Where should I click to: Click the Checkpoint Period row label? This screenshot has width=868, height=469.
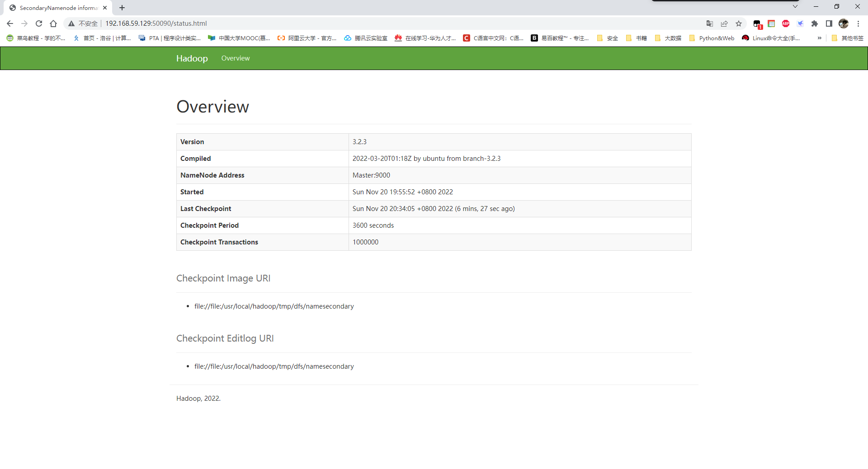(x=209, y=225)
